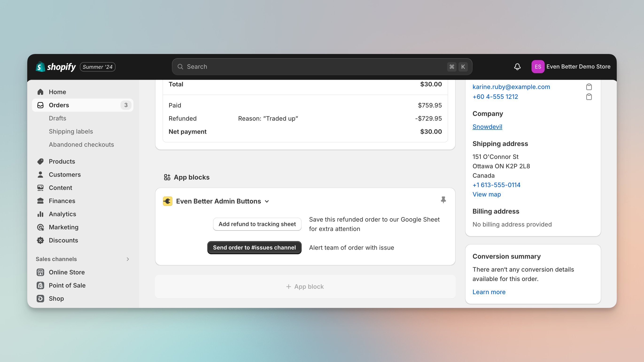Screen dimensions: 644x362
Task: Open the Even Better Demo Store menu
Action: tap(571, 67)
